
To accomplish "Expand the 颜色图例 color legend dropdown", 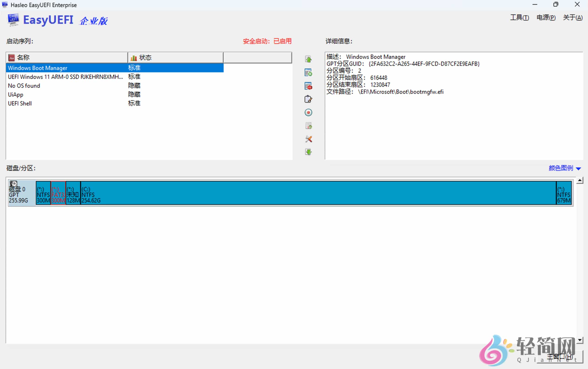I will click(x=565, y=168).
